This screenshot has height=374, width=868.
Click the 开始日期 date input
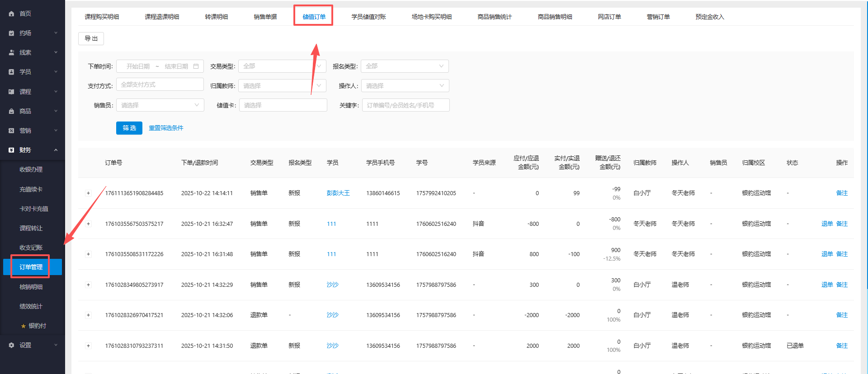138,66
